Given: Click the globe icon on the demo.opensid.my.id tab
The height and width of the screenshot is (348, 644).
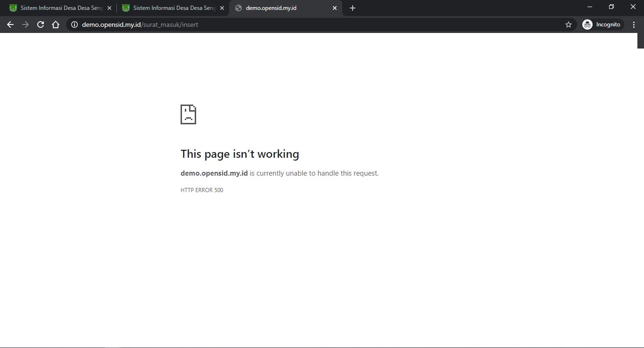Looking at the screenshot, I should 239,8.
